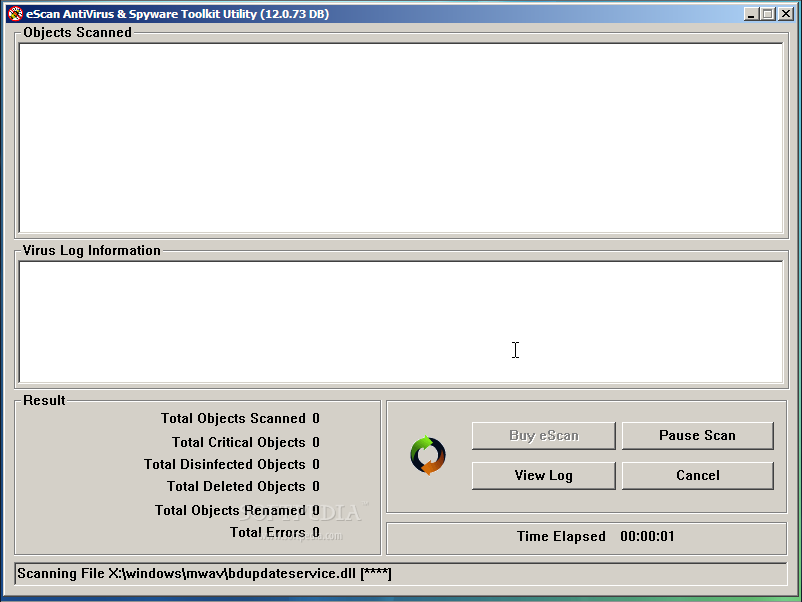Select the Total Disinfected Objects label

click(x=225, y=464)
